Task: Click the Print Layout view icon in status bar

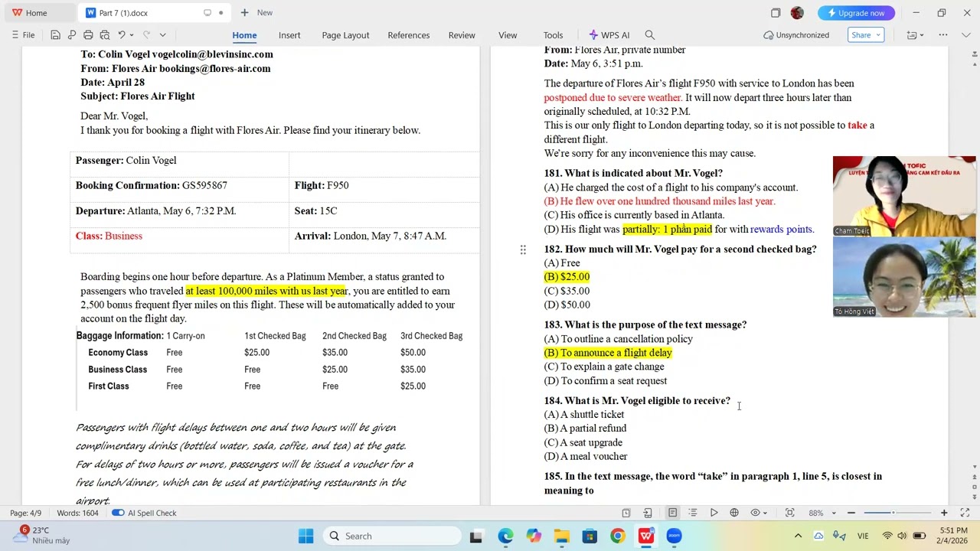Action: click(672, 513)
